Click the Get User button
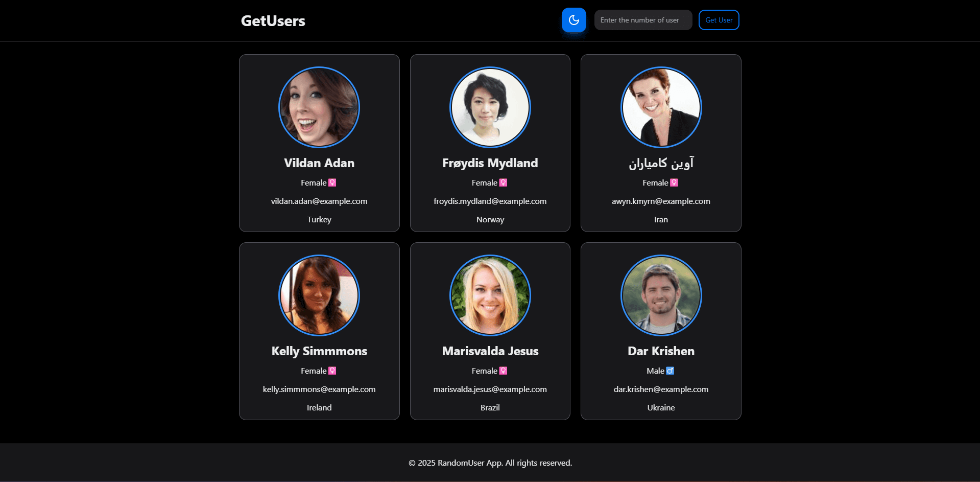This screenshot has width=980, height=482. [x=719, y=20]
